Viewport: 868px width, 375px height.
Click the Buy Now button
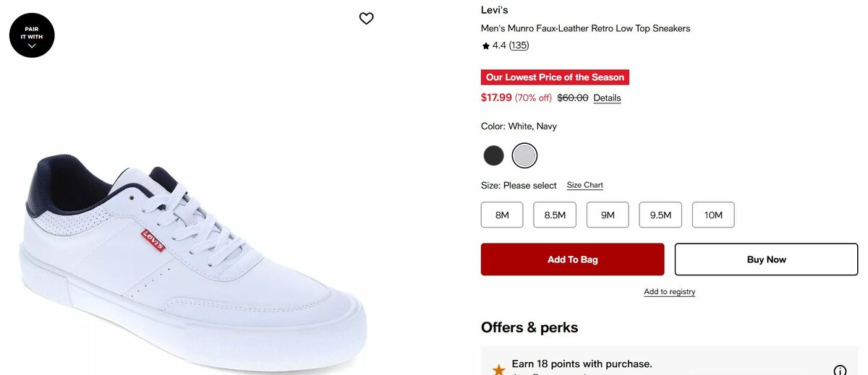(766, 259)
